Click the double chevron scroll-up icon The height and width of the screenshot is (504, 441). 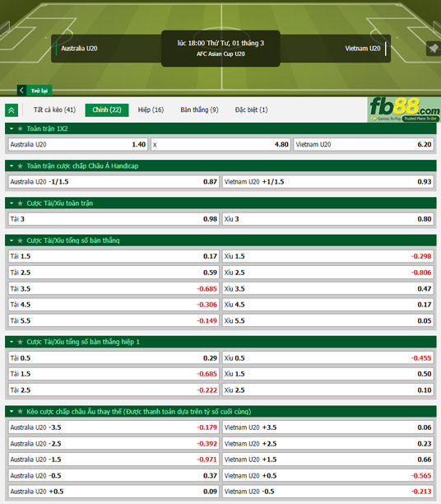click(12, 110)
